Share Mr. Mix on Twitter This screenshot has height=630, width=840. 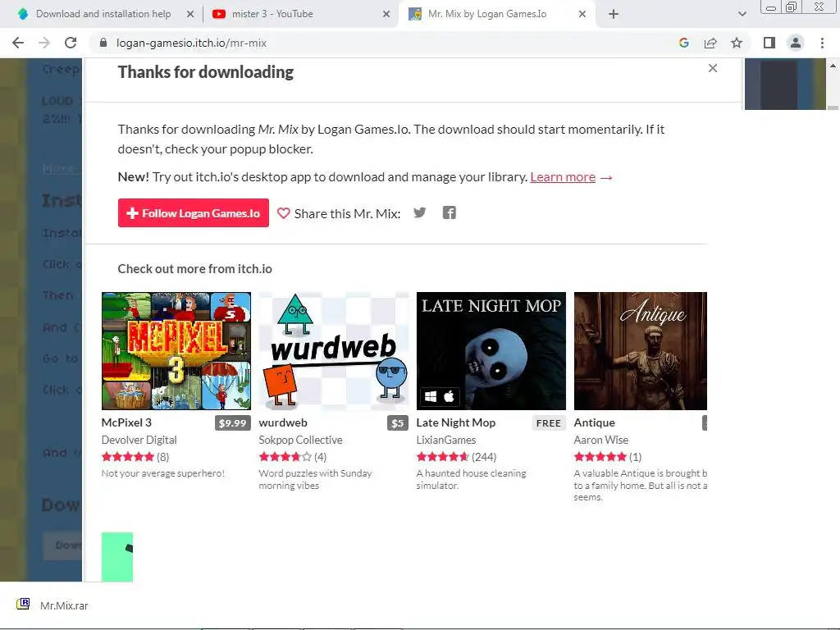tap(420, 212)
